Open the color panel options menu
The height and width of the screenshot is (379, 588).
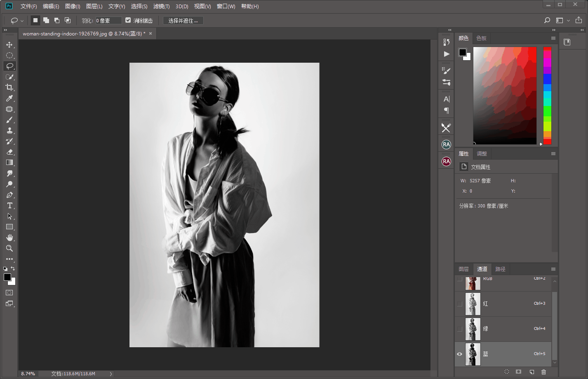click(553, 38)
